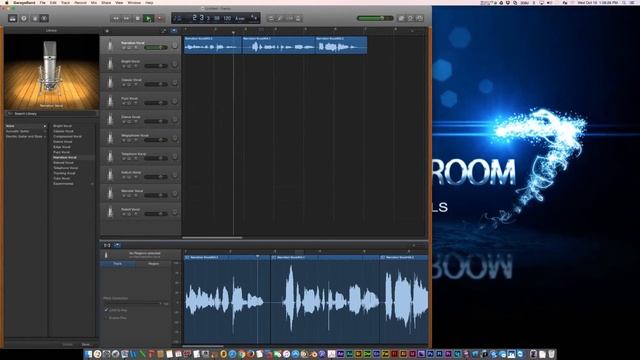Click the Narration Vocal track volume slider
Image resolution: width=640 pixels, height=360 pixels.
pyautogui.click(x=156, y=47)
